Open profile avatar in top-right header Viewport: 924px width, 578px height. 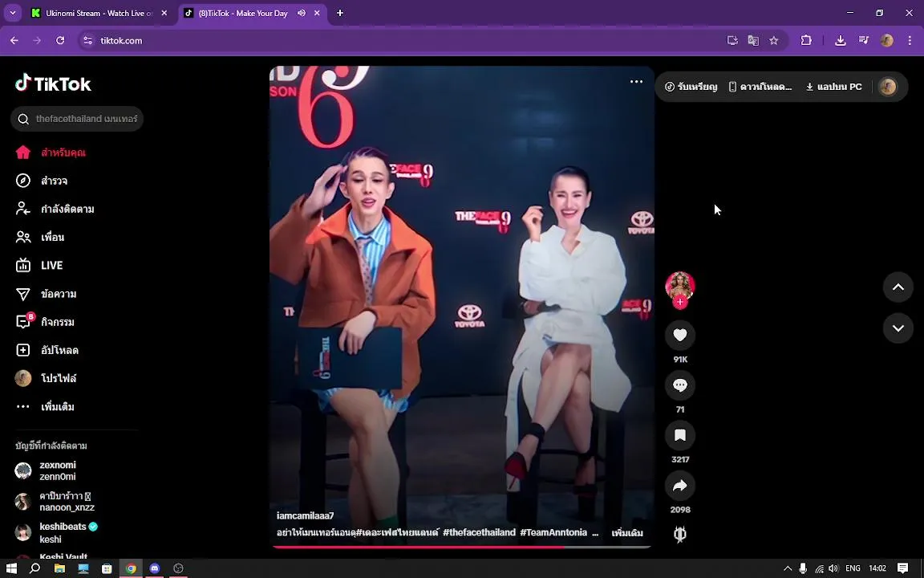887,87
